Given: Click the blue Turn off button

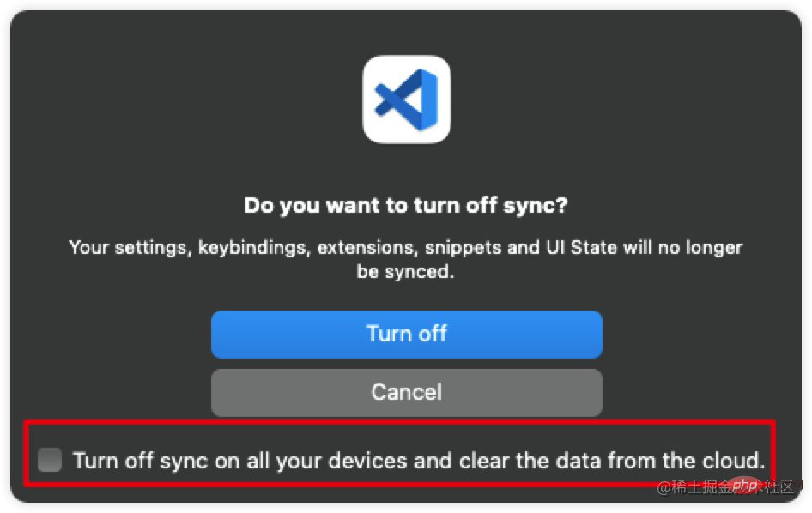Looking at the screenshot, I should coord(406,334).
